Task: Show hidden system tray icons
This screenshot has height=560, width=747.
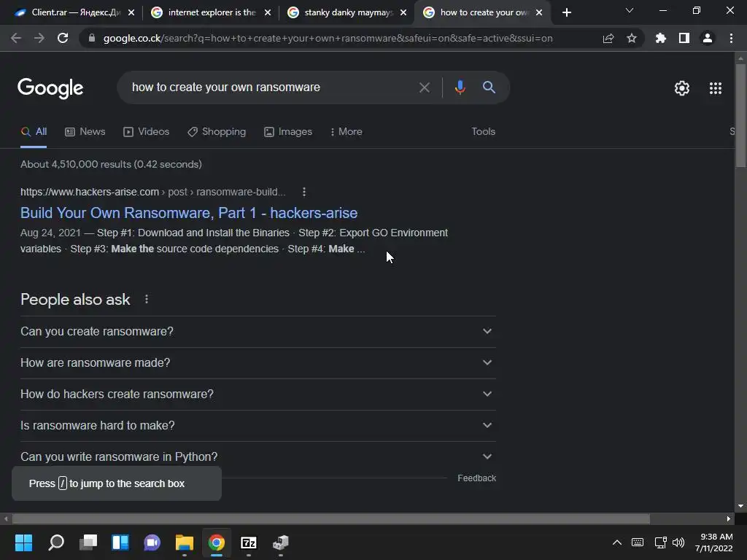Action: [617, 542]
